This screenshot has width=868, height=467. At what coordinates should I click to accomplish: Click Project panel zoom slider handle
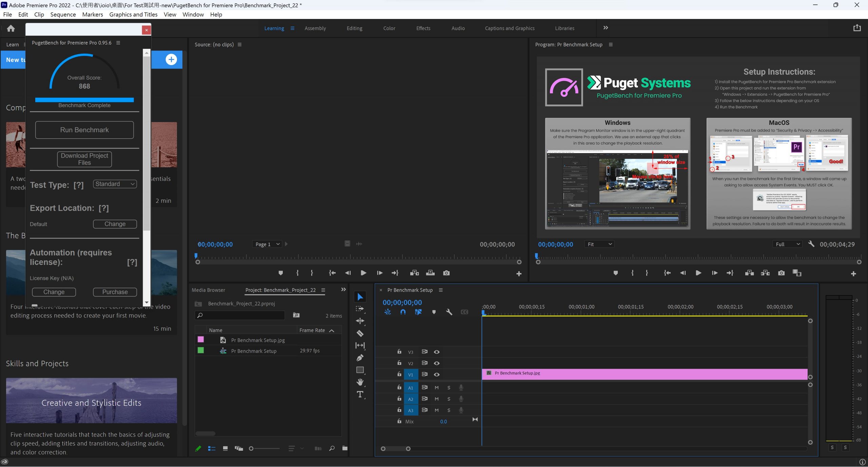(x=251, y=449)
